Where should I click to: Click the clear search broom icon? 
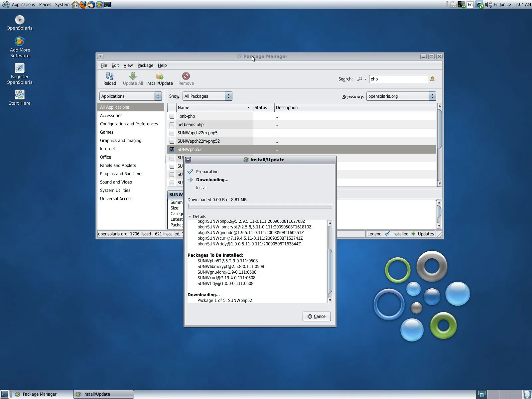tap(432, 79)
